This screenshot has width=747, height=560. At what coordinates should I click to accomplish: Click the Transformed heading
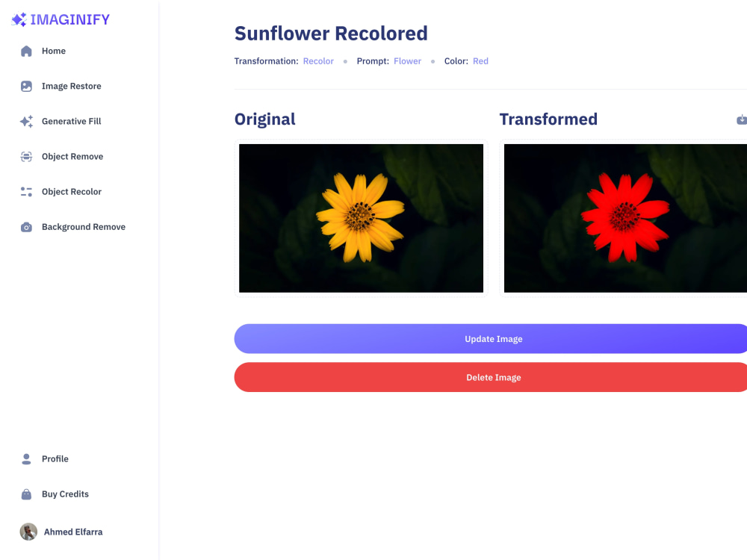coord(548,119)
